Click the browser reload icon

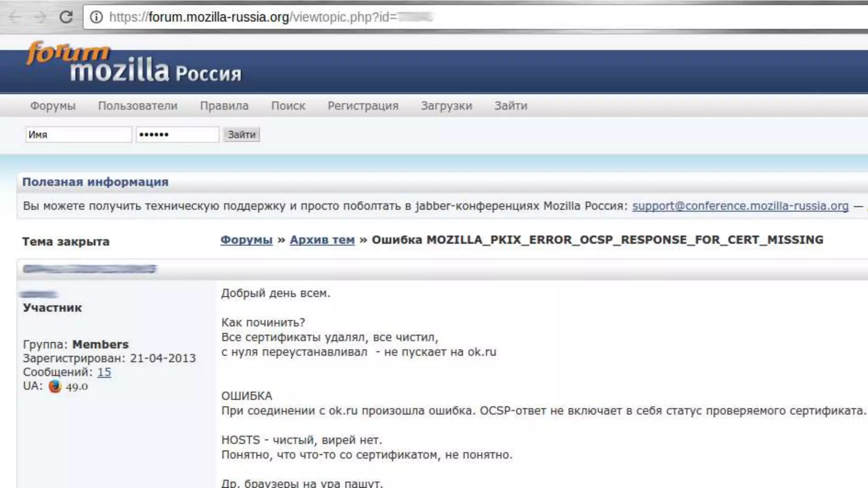pyautogui.click(x=66, y=17)
